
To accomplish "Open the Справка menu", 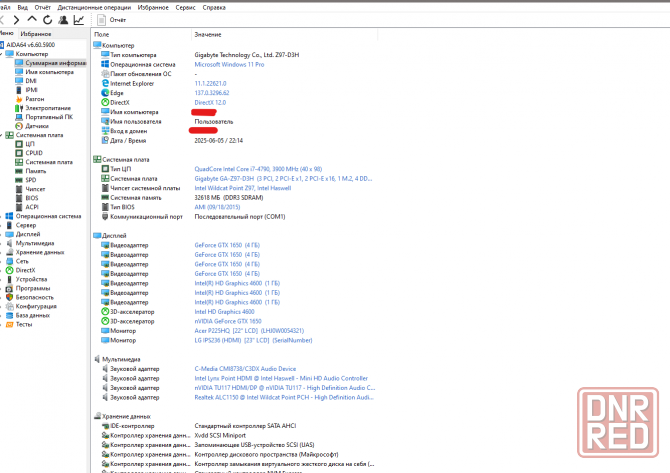I will pyautogui.click(x=214, y=7).
